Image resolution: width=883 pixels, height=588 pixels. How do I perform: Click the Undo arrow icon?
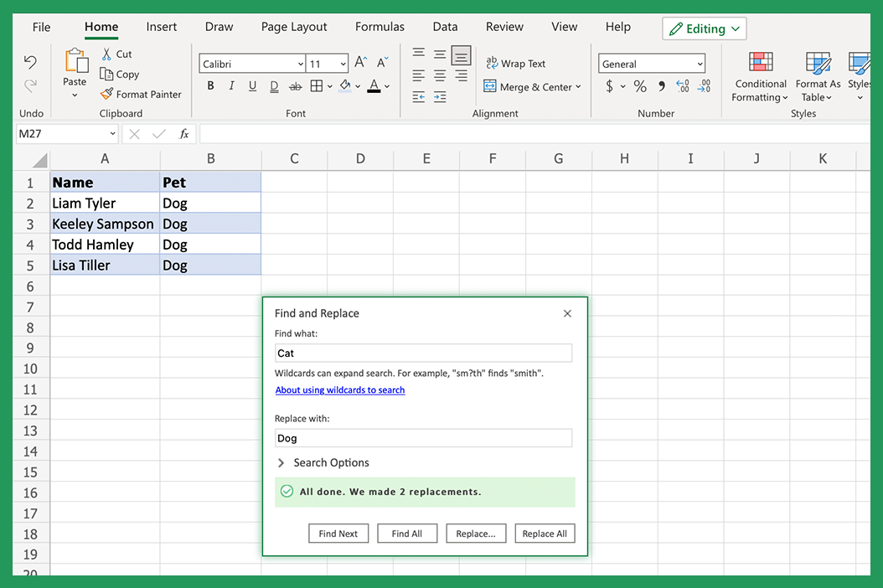[30, 62]
